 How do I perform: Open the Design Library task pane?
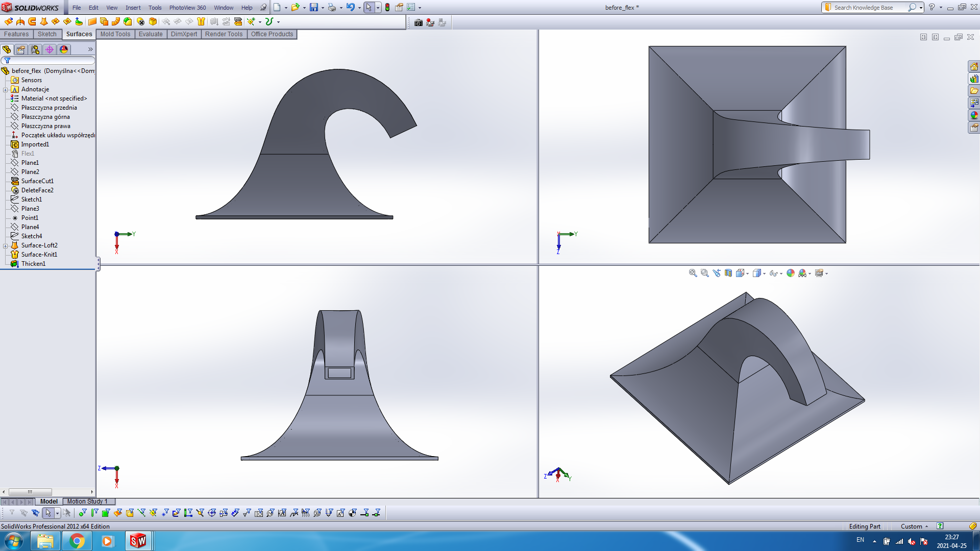click(974, 79)
